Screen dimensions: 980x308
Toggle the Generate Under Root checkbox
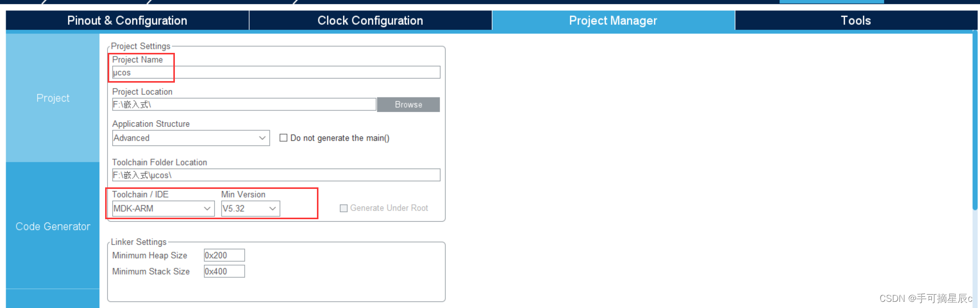[x=344, y=208]
